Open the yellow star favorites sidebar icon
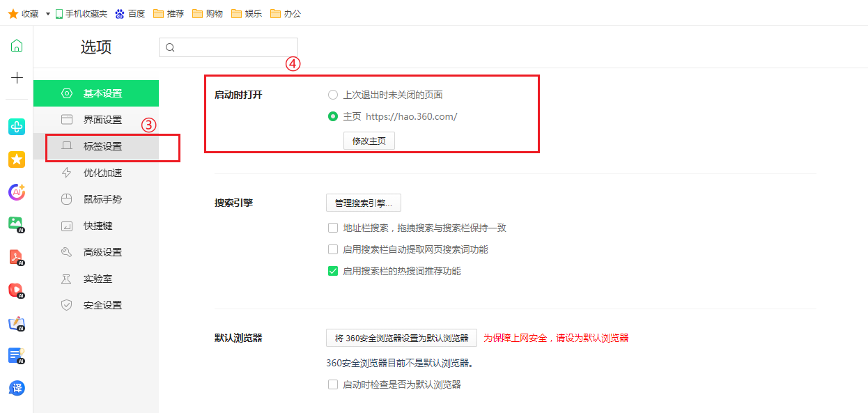The width and height of the screenshot is (868, 413). click(x=16, y=159)
